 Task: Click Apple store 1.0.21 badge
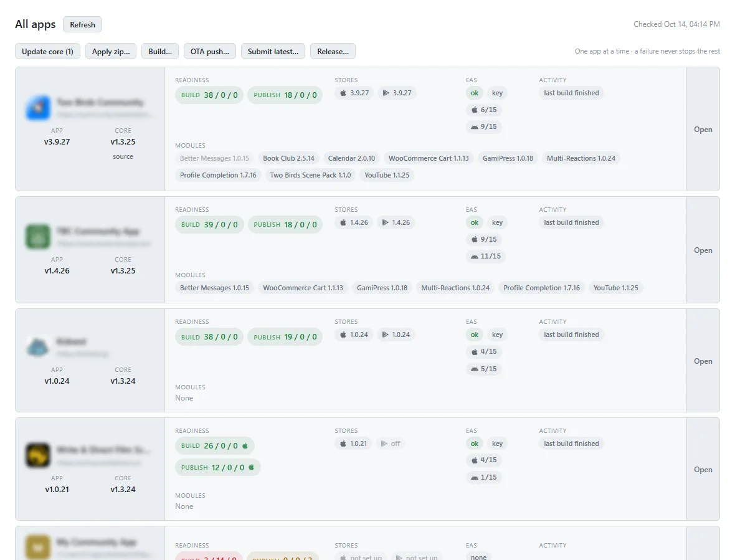[x=353, y=444]
